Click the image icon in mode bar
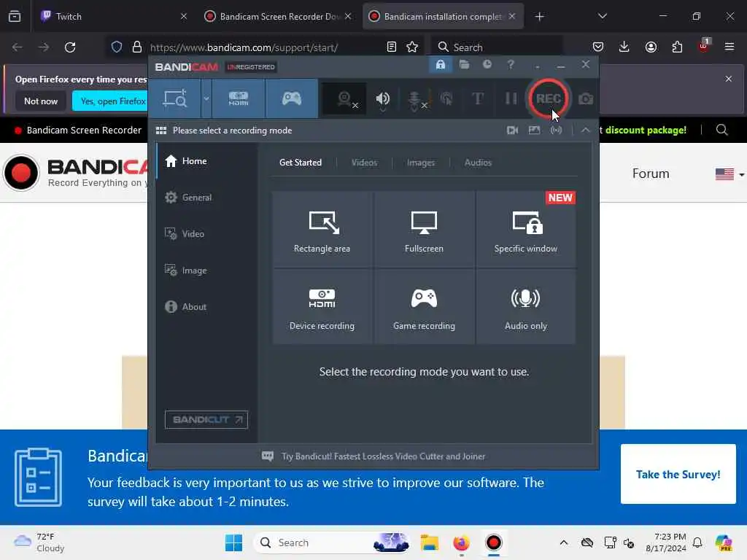Viewport: 747px width, 560px height. click(x=534, y=131)
